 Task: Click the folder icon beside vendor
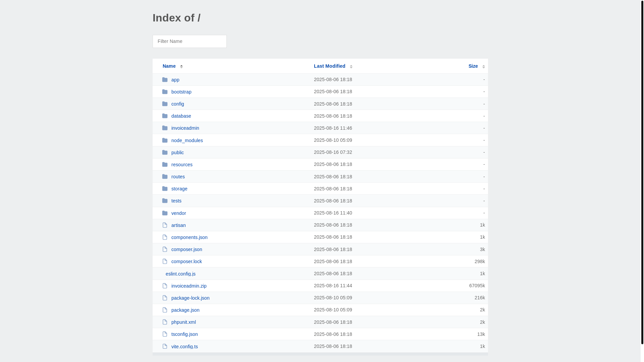tap(165, 213)
